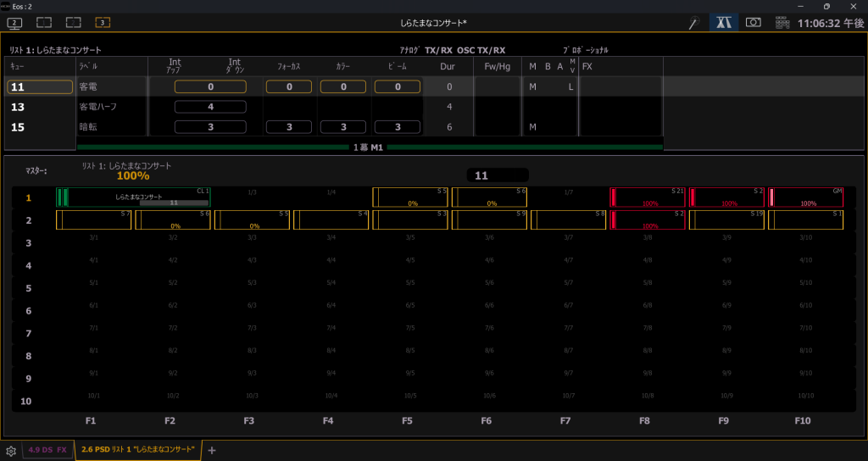
Task: Select the S 4 fader in row 2
Action: tap(331, 219)
